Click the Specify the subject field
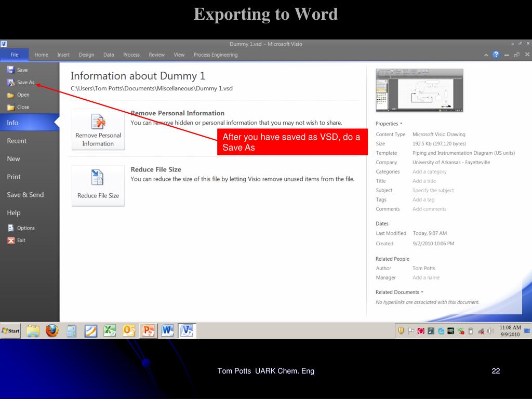 [433, 190]
